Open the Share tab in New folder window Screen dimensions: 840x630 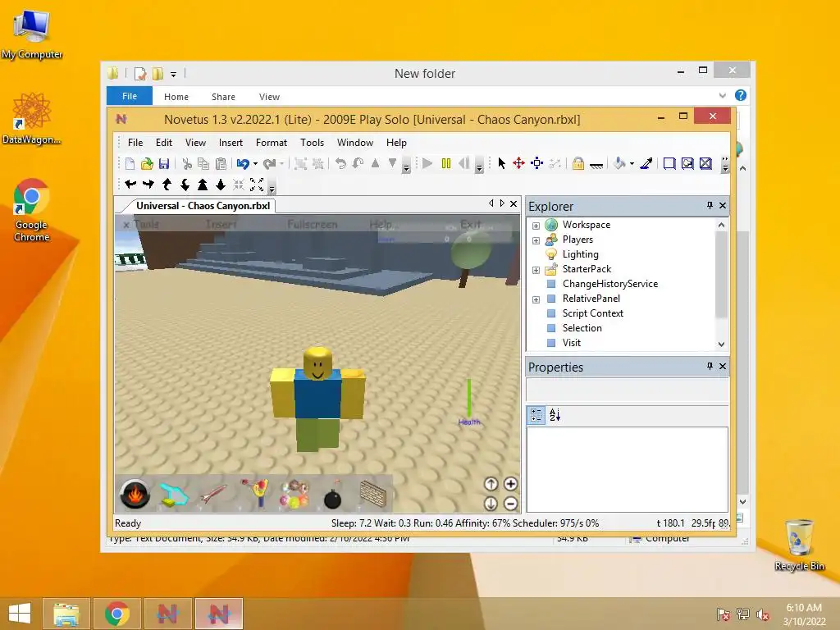pos(223,97)
